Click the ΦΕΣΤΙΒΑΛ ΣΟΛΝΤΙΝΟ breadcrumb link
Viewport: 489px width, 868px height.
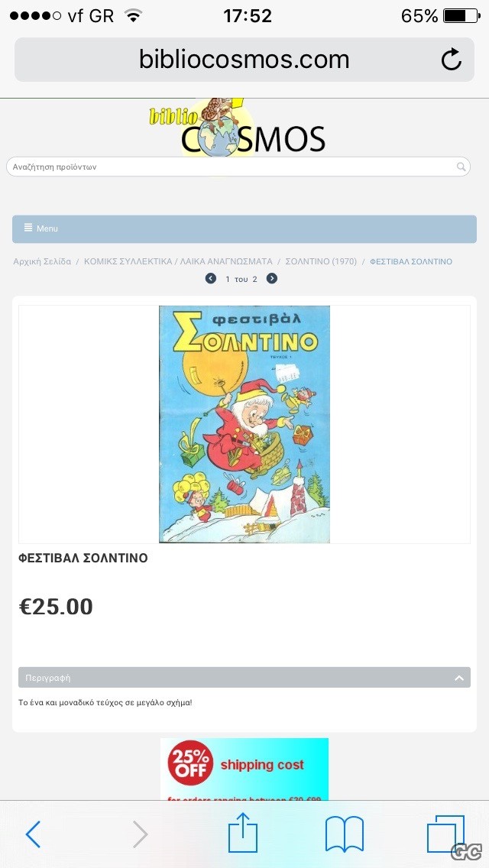[x=411, y=261]
